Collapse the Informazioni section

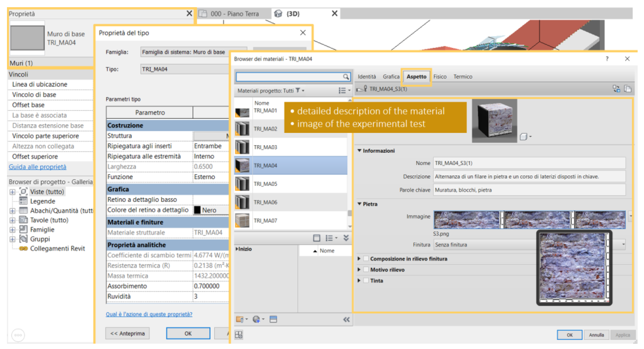(359, 151)
